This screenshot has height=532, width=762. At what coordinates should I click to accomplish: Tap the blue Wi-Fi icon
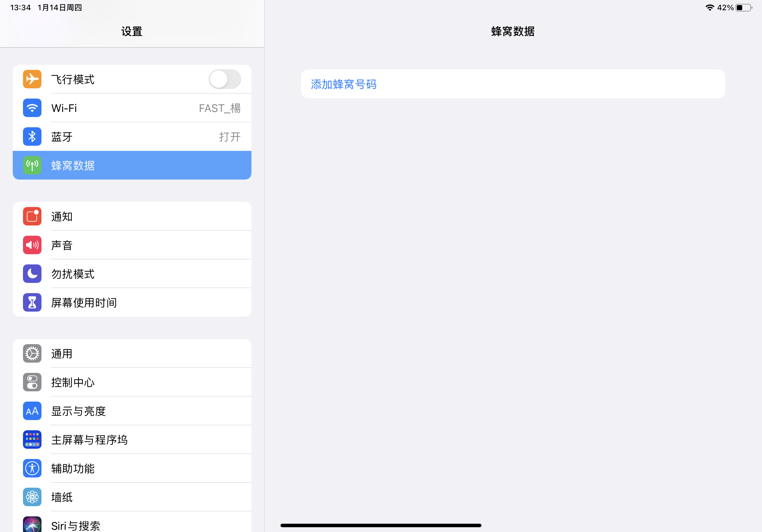coord(32,108)
